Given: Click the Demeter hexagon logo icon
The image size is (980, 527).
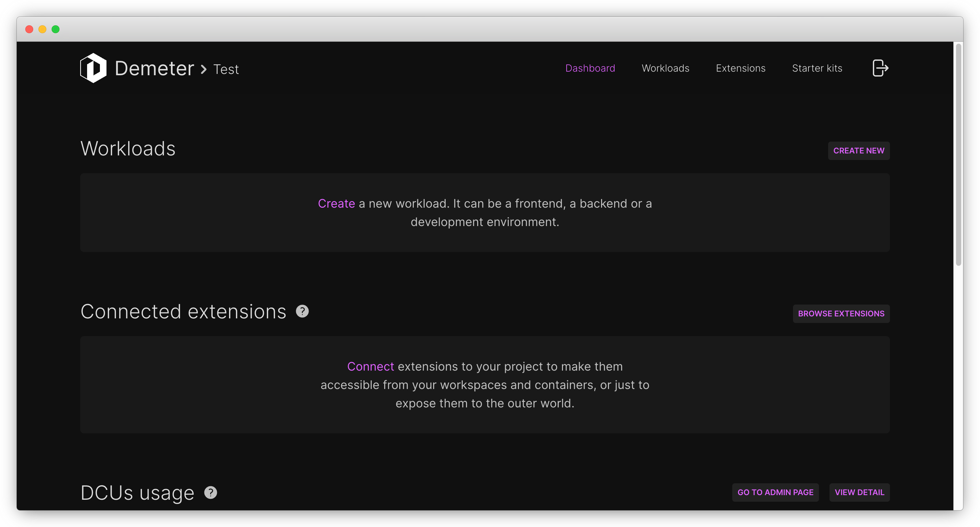Looking at the screenshot, I should (x=93, y=68).
